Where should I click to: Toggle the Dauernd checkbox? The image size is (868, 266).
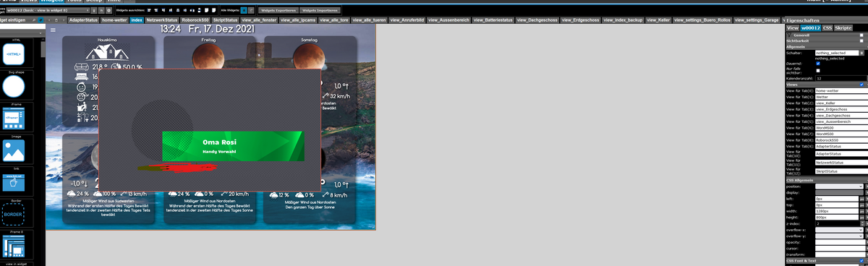pos(817,64)
